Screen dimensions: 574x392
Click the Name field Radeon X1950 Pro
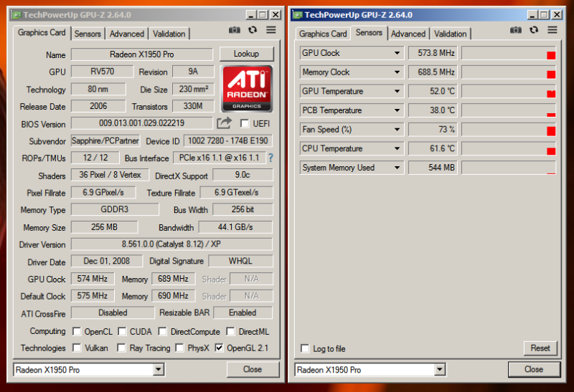pos(141,54)
